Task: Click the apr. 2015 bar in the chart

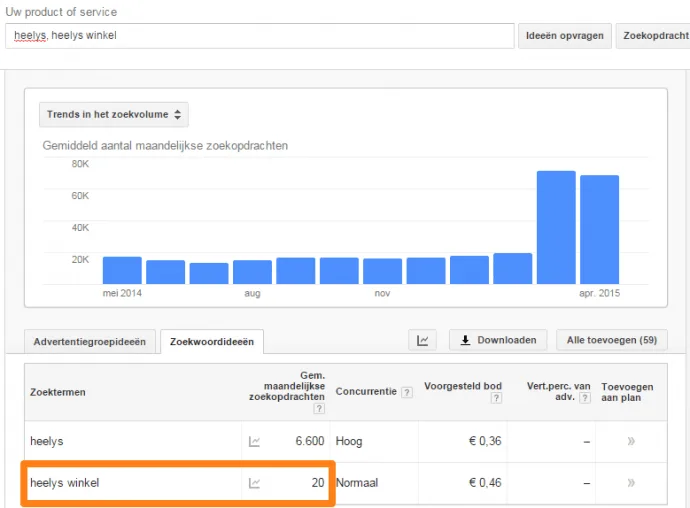Action: tap(599, 229)
